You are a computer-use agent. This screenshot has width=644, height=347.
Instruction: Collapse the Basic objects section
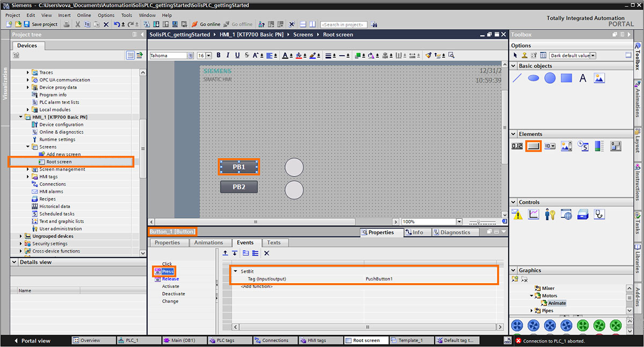(515, 66)
